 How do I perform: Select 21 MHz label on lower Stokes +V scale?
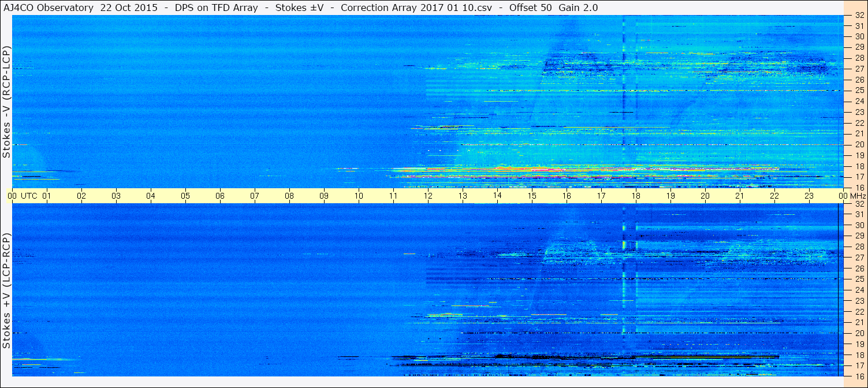tap(859, 322)
